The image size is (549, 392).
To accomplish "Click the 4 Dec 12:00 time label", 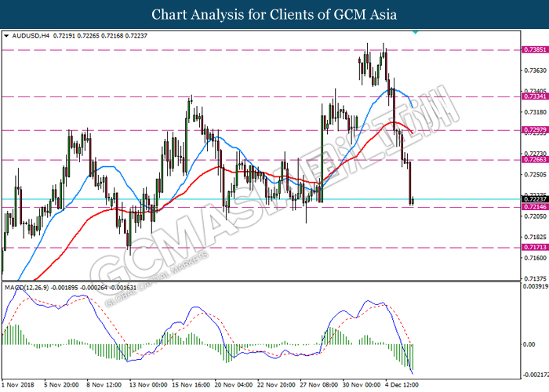I will [x=402, y=385].
